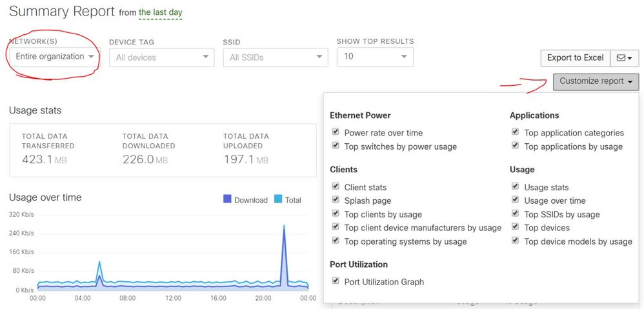The width and height of the screenshot is (644, 309).
Task: Click the Total legend color square
Action: pos(278,199)
